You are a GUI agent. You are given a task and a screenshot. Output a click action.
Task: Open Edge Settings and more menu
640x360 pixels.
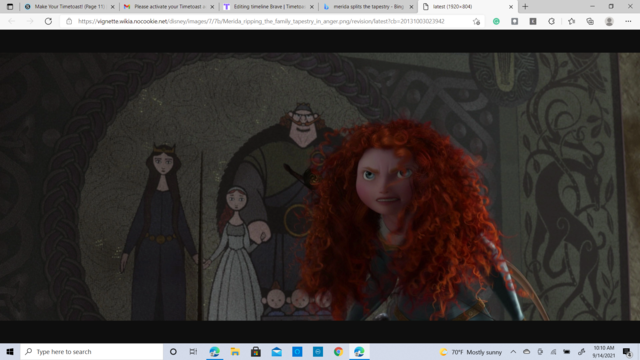tap(628, 21)
